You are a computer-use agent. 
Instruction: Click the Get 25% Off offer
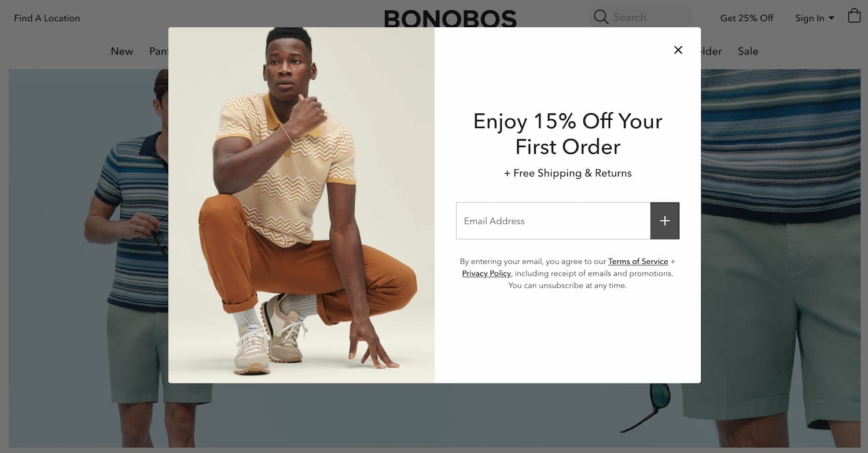click(x=746, y=18)
